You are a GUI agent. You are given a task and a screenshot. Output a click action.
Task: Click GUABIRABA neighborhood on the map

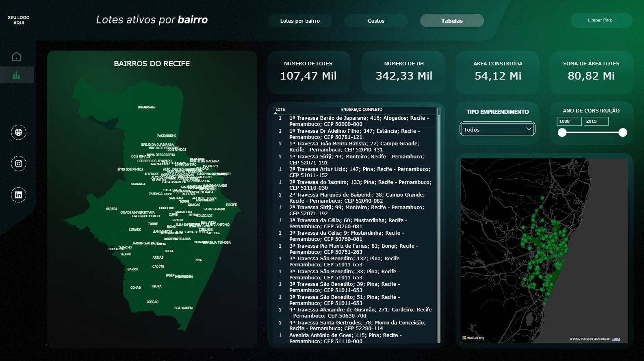point(146,107)
